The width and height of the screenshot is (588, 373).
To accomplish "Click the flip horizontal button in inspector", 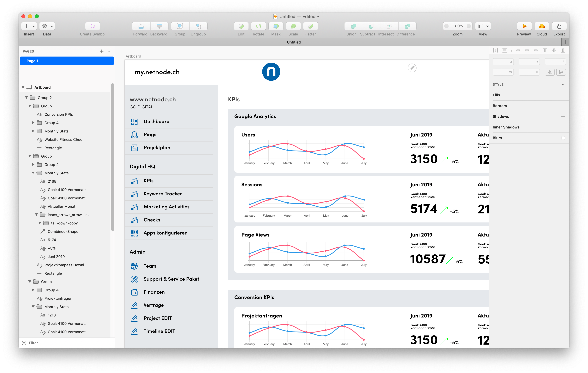I will pos(549,72).
